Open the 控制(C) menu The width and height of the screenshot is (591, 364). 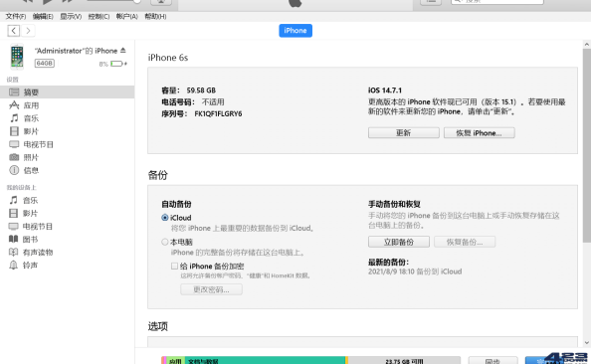coord(98,16)
